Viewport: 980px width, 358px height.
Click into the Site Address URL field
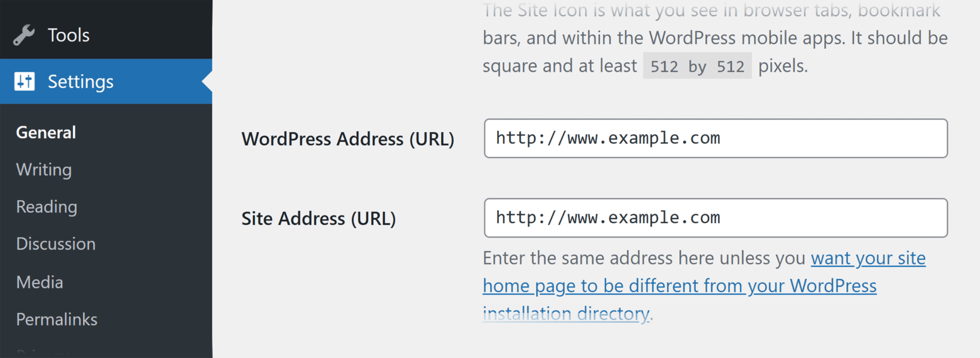[x=715, y=218]
